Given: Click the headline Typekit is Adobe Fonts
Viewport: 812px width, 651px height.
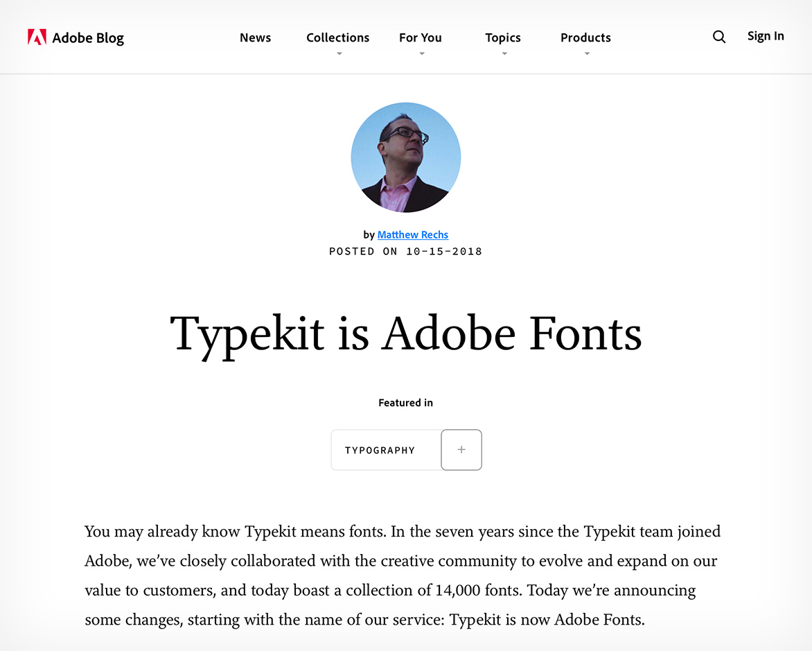Looking at the screenshot, I should tap(406, 334).
